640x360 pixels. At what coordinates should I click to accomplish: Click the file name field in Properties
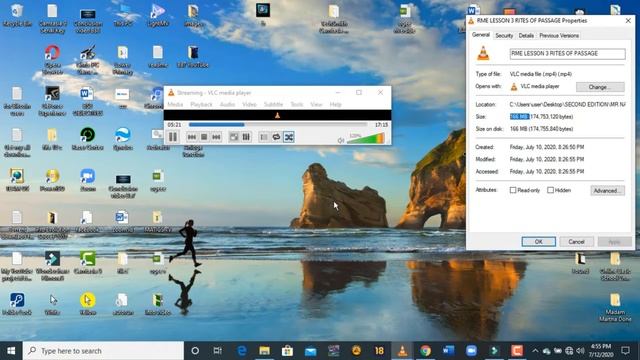click(x=567, y=53)
